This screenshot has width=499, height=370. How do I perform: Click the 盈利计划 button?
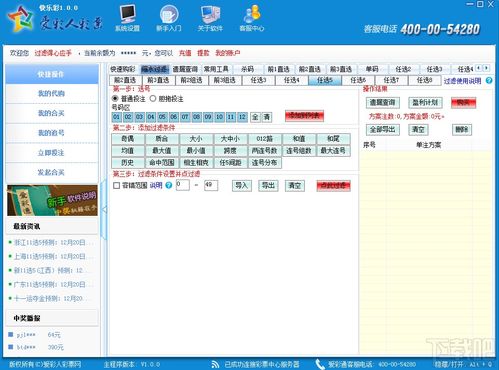425,102
